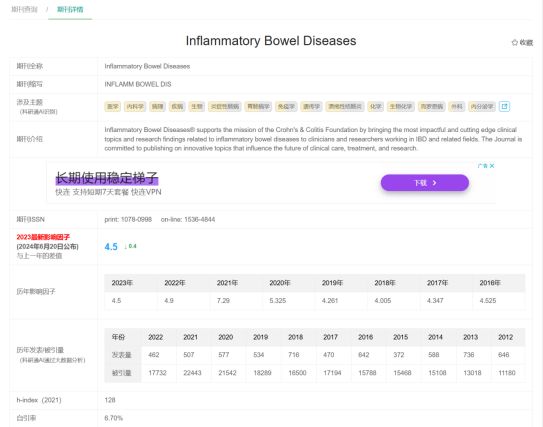Click the 长期使用稳定梯子 ad headline
This screenshot has width=543, height=427.
[107, 178]
